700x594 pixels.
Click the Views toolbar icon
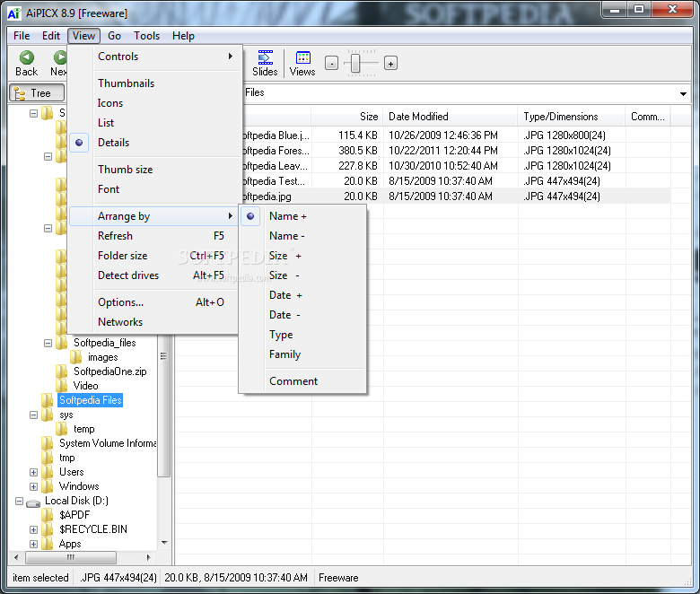click(302, 57)
